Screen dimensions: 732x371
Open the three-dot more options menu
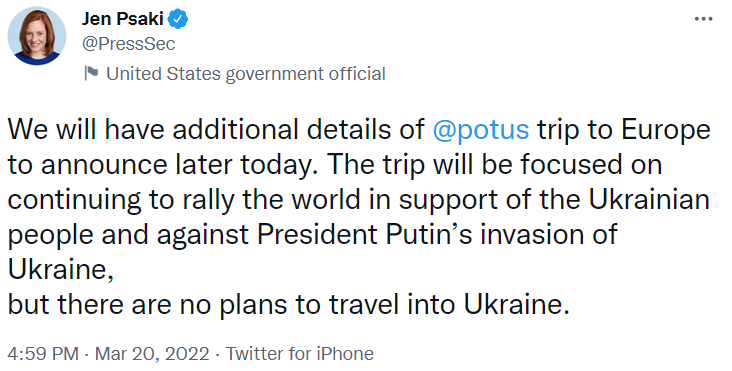pyautogui.click(x=704, y=19)
